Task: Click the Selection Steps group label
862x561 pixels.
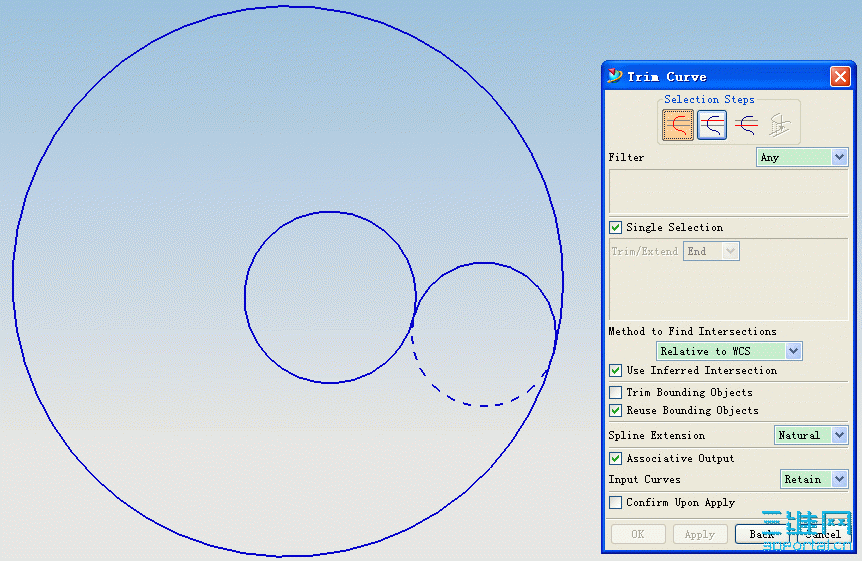Action: pos(709,100)
